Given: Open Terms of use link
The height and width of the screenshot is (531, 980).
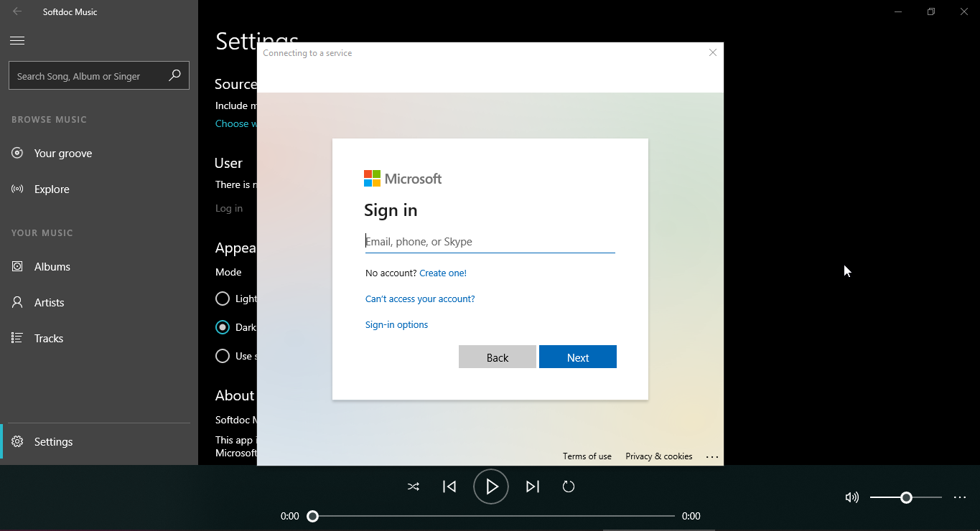Looking at the screenshot, I should click(587, 456).
